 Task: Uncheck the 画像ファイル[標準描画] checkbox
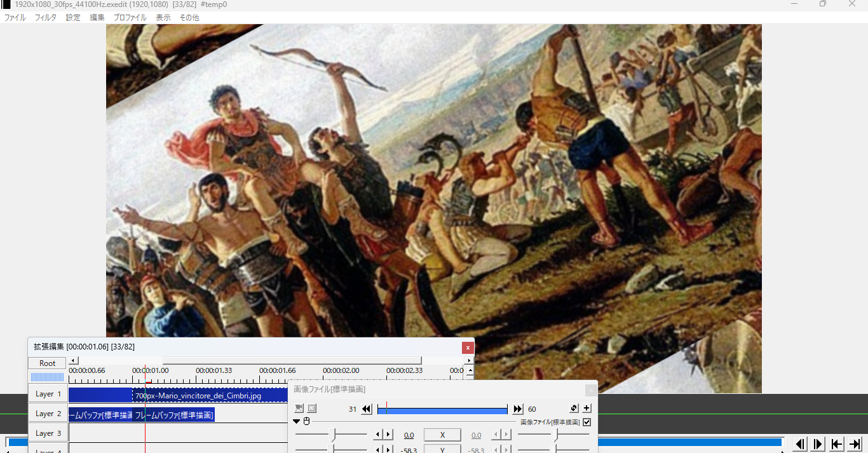coord(587,422)
